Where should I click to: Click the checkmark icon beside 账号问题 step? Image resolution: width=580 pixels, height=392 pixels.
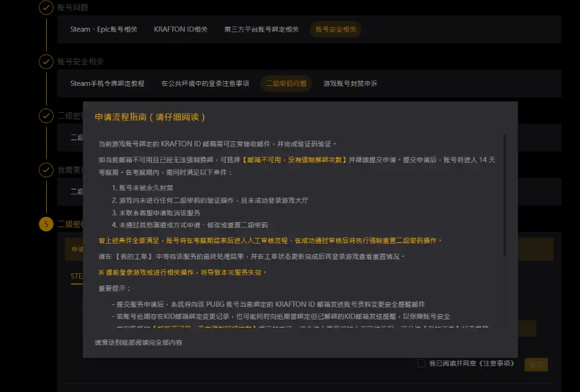click(46, 8)
